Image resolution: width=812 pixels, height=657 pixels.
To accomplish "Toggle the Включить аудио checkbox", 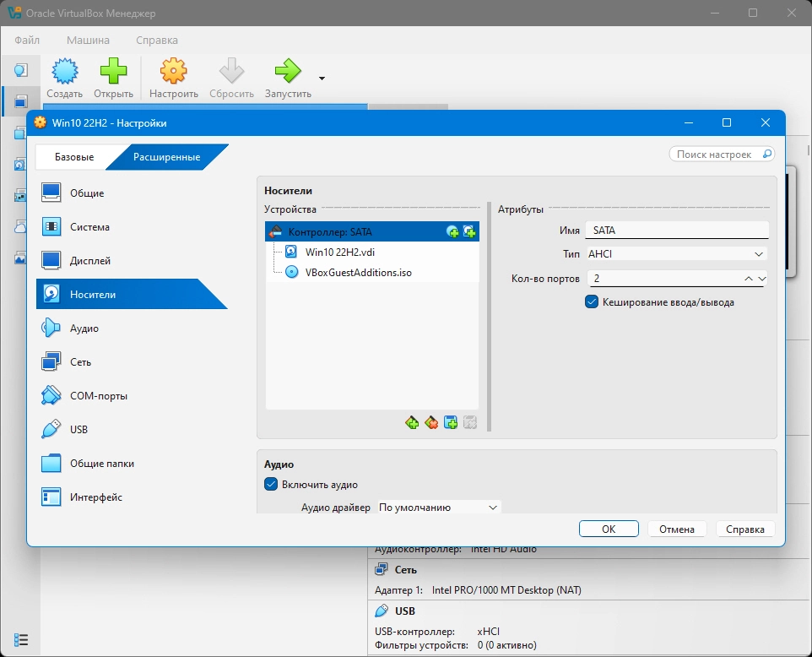I will pos(271,484).
